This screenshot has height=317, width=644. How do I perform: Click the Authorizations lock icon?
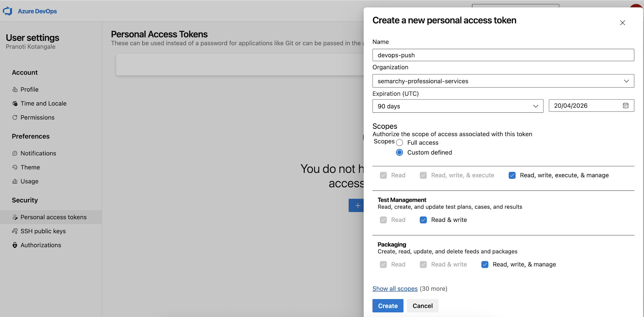pos(15,245)
